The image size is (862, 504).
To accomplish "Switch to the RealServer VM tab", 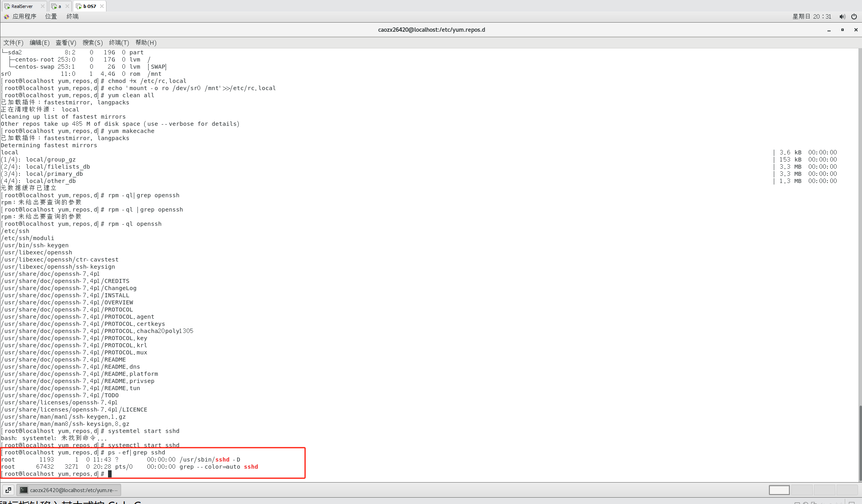I will 22,6.
